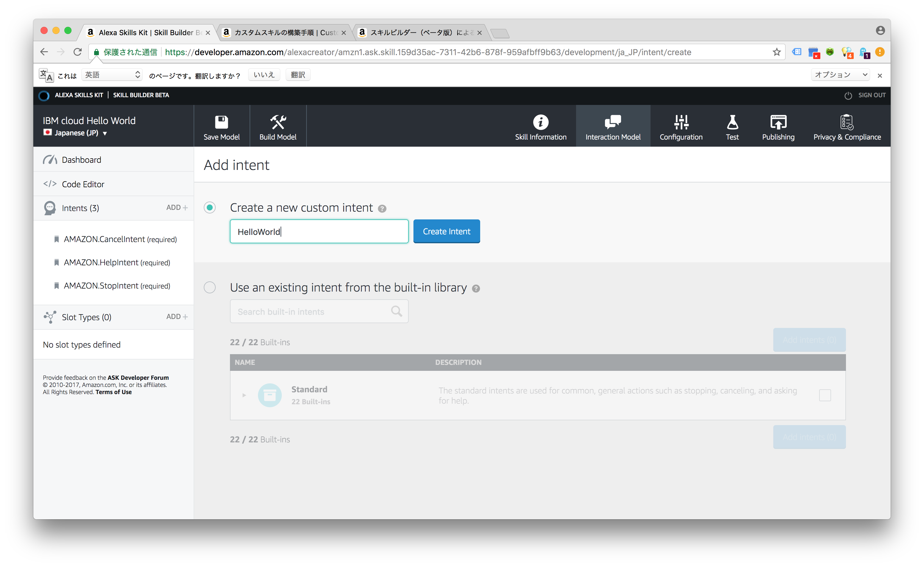This screenshot has width=924, height=567.
Task: Open the Publishing section icon
Action: click(778, 122)
